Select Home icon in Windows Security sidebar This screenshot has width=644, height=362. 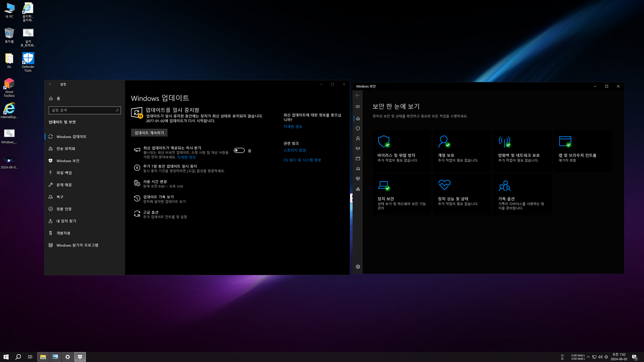358,119
